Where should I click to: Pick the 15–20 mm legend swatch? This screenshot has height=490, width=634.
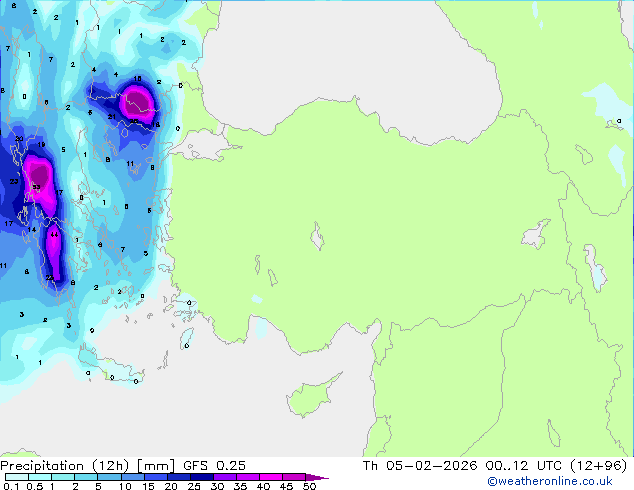point(156,477)
